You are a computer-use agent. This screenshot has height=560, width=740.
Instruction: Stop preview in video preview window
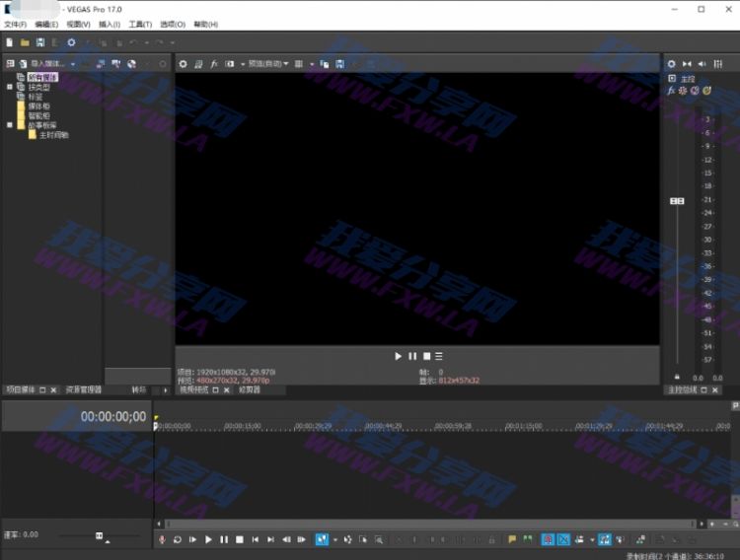[x=426, y=356]
